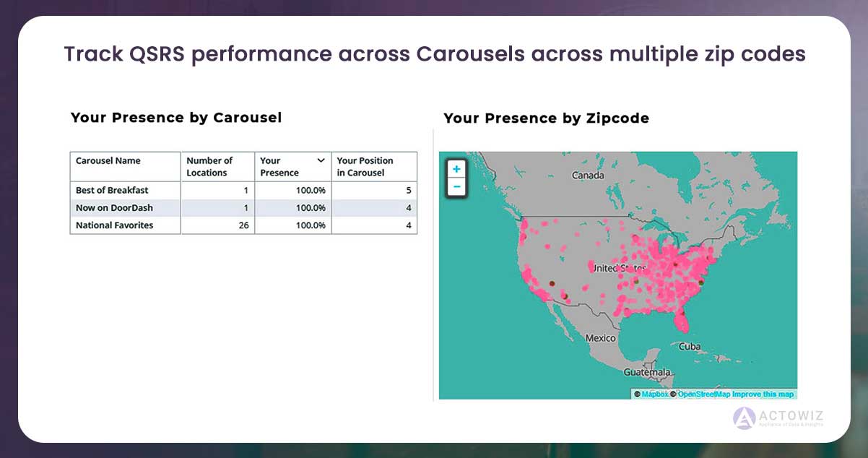The width and height of the screenshot is (868, 458).
Task: Click the Mexico label on map
Action: [601, 338]
